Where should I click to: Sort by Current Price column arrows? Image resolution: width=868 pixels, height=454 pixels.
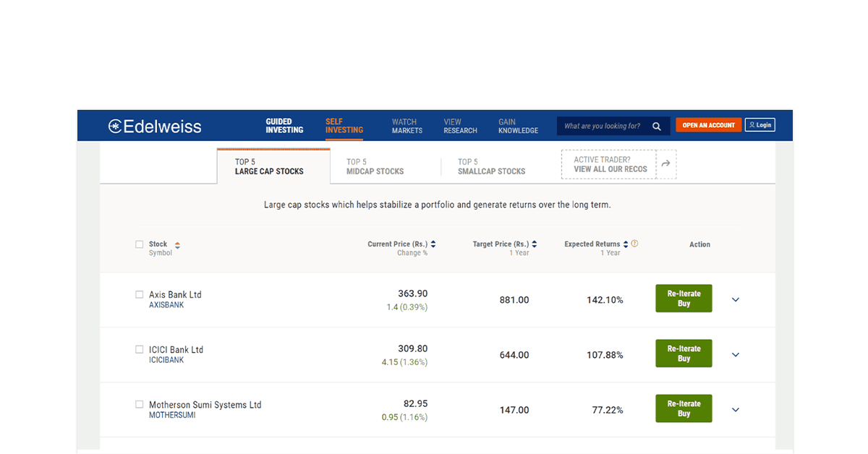tap(433, 244)
